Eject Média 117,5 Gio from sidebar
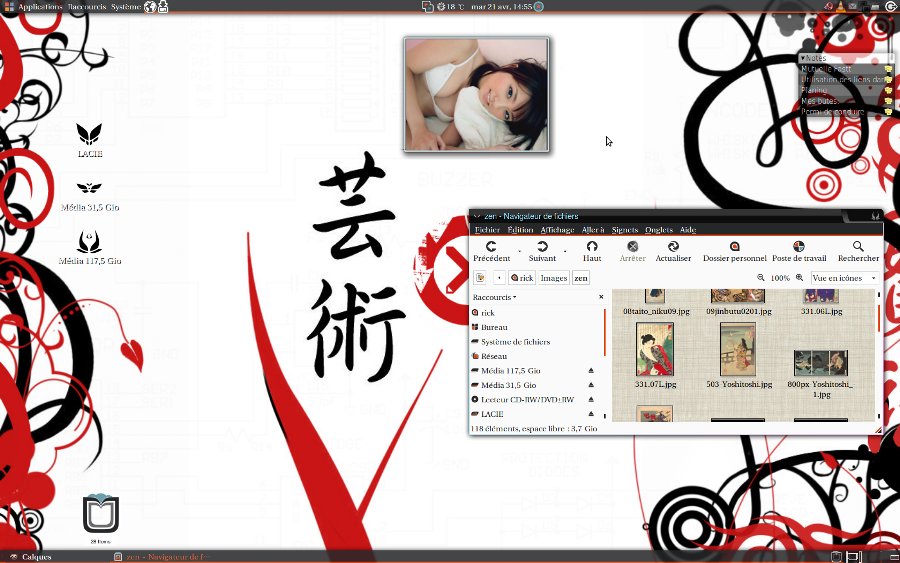Screen dimensions: 900x563 (591, 371)
